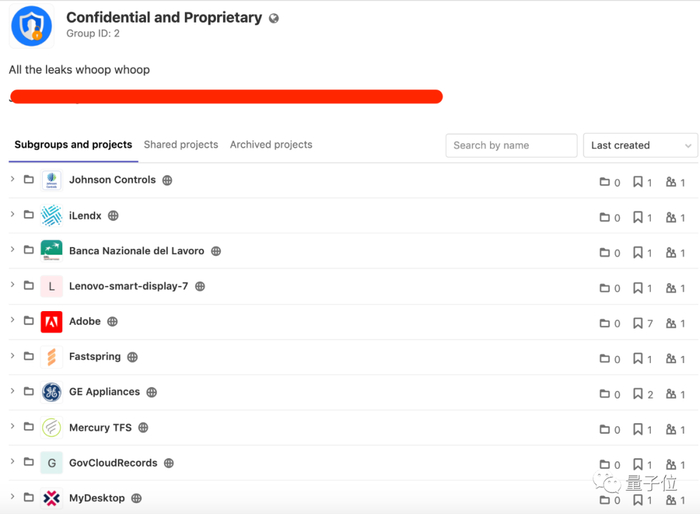Click the iLendx logo icon
The image size is (700, 514).
(52, 216)
